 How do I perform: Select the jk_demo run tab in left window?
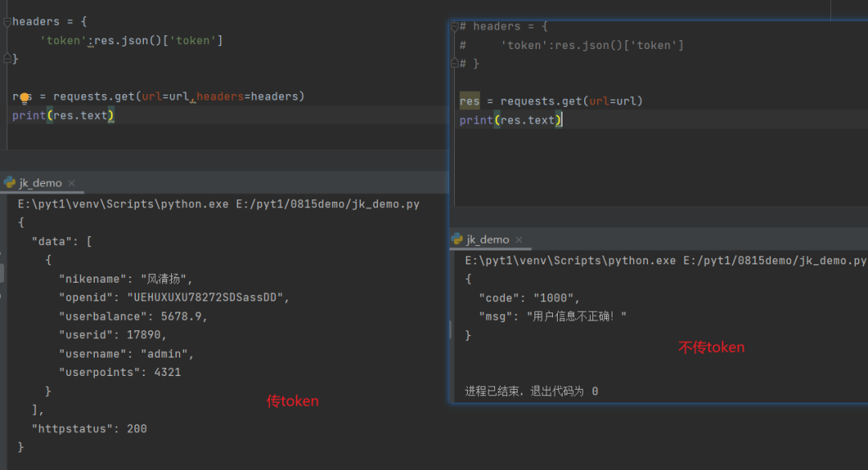(40, 182)
